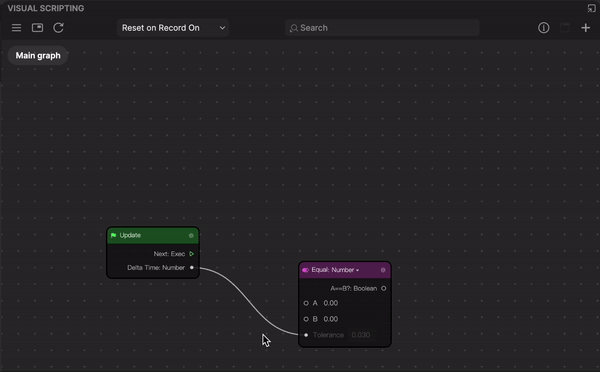Click the Delta Time: Number output port
The width and height of the screenshot is (600, 372).
point(192,268)
